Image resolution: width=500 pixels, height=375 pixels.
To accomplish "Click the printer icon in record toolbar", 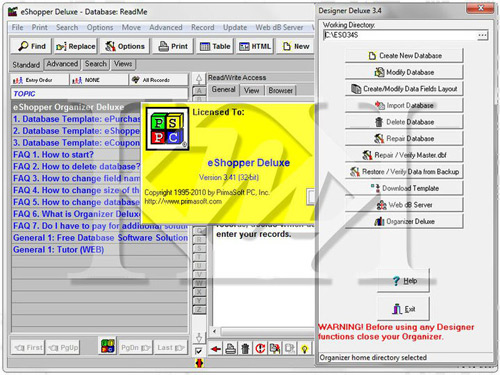I will [x=230, y=349].
